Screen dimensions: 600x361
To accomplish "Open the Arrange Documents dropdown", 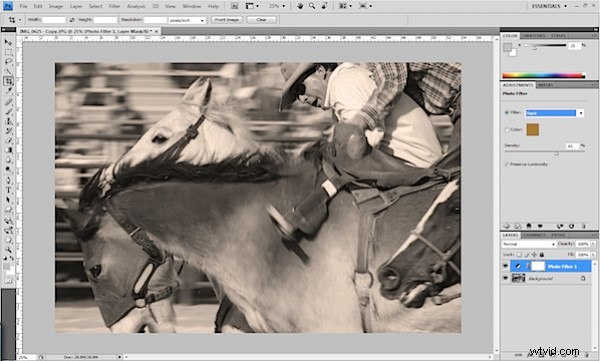I will point(345,6).
